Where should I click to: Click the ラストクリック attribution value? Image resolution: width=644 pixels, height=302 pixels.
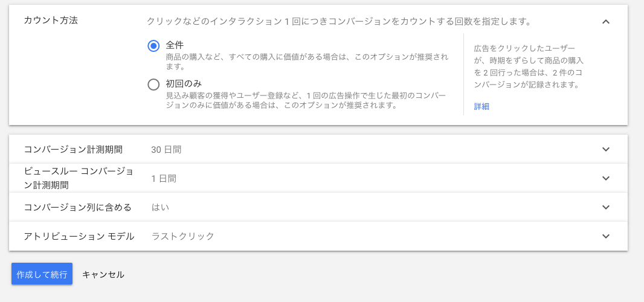click(x=183, y=236)
